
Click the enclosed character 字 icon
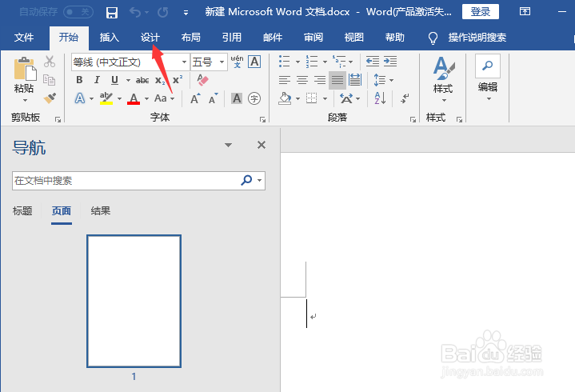point(254,98)
